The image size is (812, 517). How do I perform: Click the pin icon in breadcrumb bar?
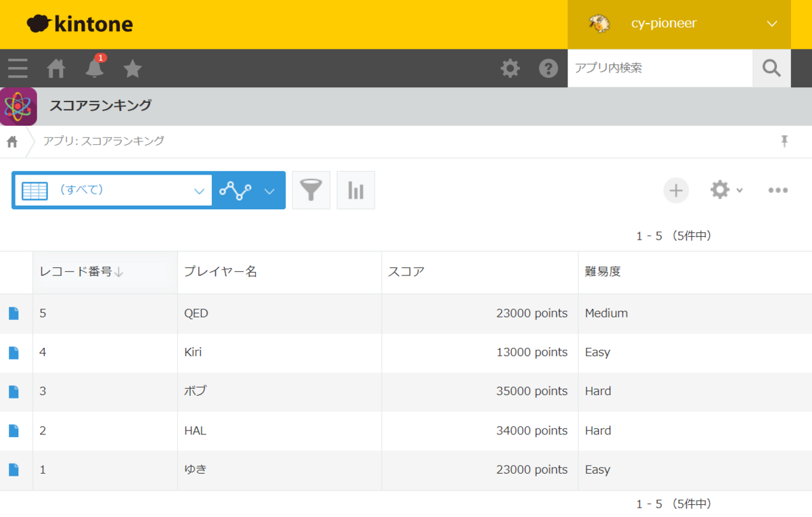(x=784, y=141)
